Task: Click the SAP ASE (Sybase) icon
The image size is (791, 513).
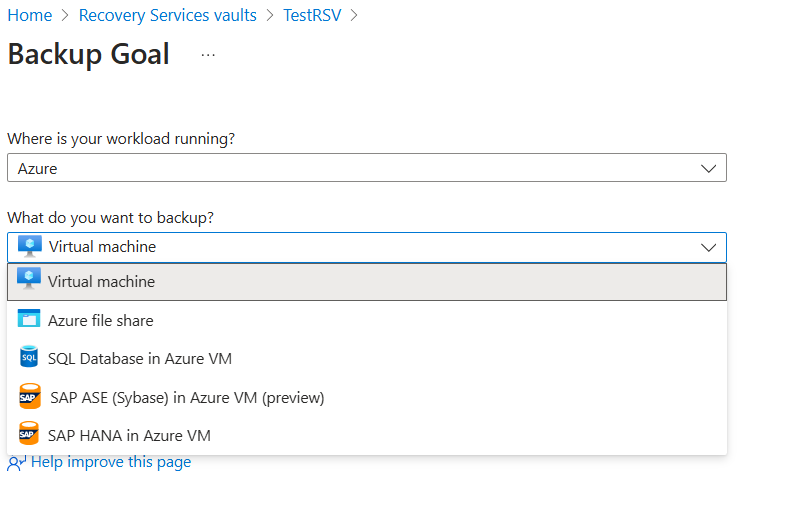Action: pos(29,397)
